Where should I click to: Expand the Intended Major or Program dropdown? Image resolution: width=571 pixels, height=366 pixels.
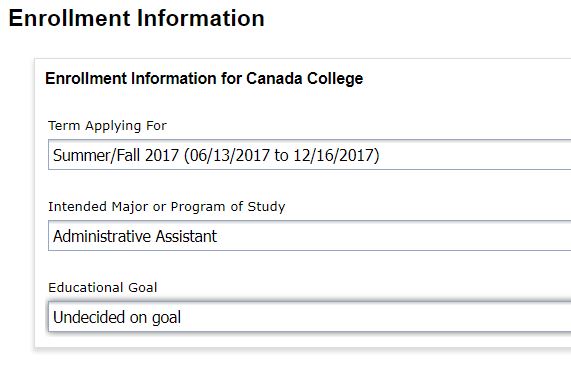[310, 236]
